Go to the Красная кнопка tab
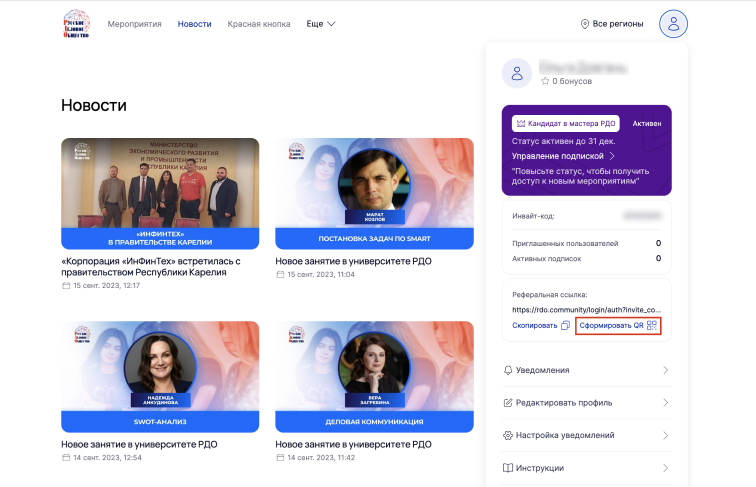The image size is (756, 487). coord(259,23)
